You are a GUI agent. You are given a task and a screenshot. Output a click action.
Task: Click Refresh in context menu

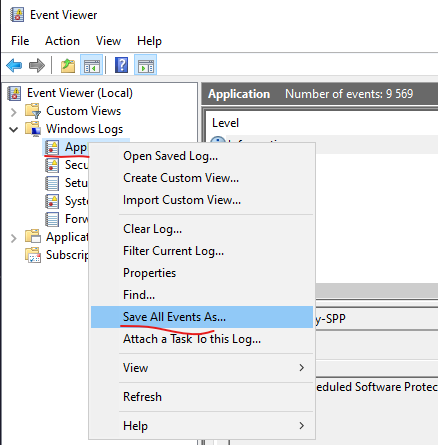pyautogui.click(x=202, y=397)
